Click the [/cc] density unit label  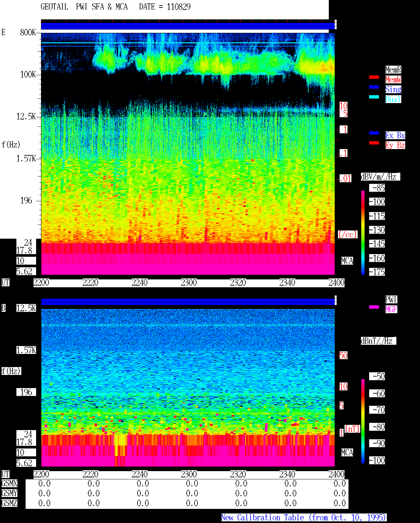(x=347, y=235)
